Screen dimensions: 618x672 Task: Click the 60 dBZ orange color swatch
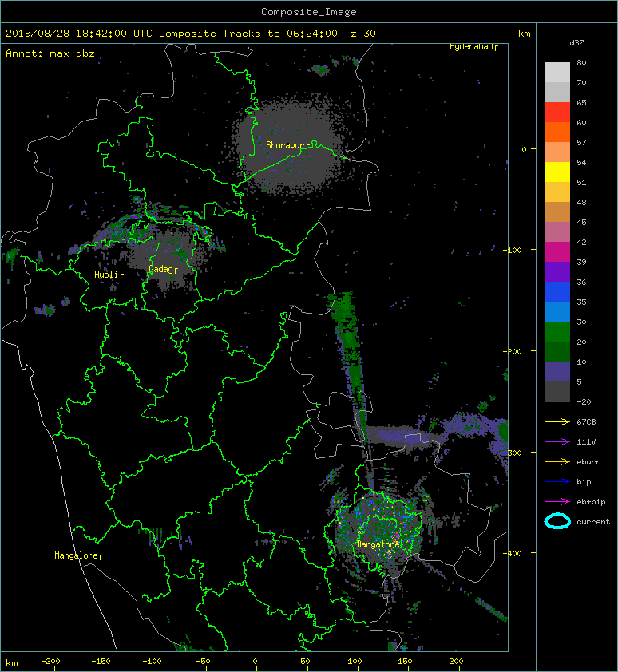click(x=557, y=132)
